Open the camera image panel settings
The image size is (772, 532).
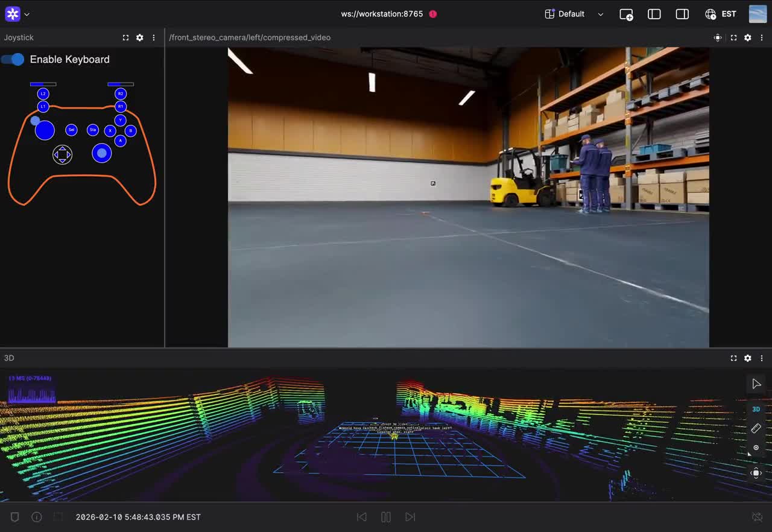747,37
